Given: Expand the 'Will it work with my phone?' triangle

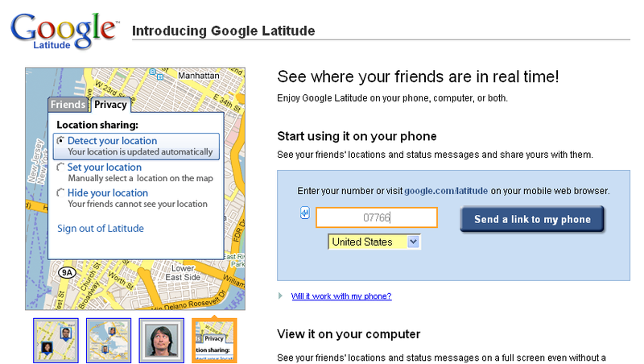Looking at the screenshot, I should click(280, 296).
